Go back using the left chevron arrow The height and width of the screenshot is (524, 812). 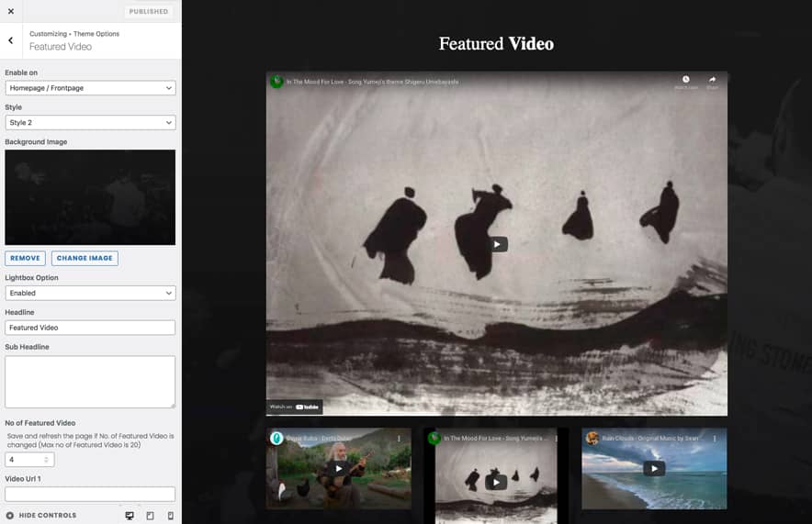[11, 40]
